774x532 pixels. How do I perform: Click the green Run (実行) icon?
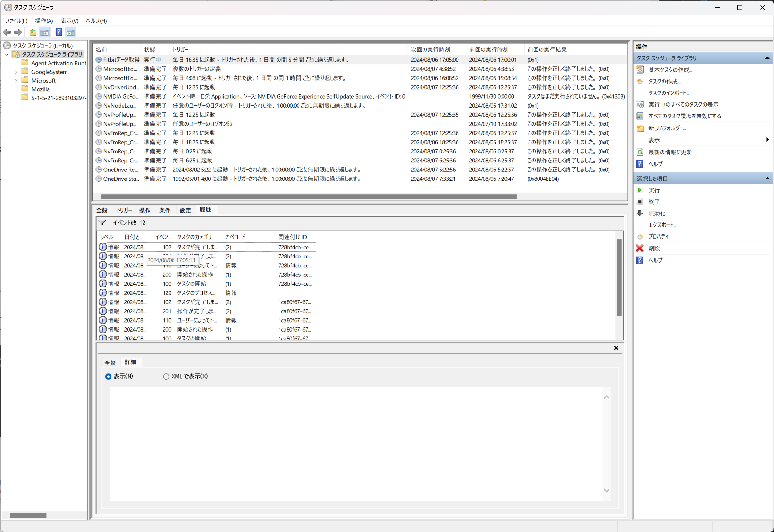640,190
